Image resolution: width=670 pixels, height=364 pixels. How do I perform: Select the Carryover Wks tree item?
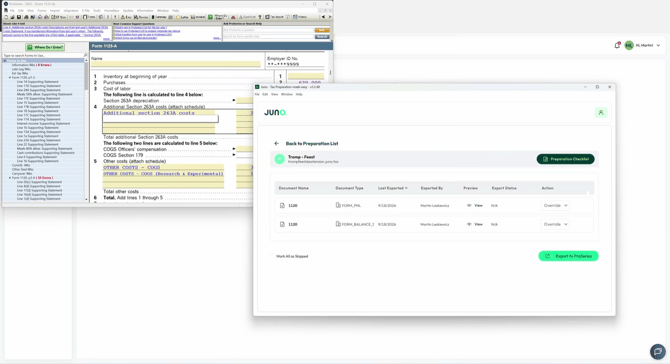22,174
